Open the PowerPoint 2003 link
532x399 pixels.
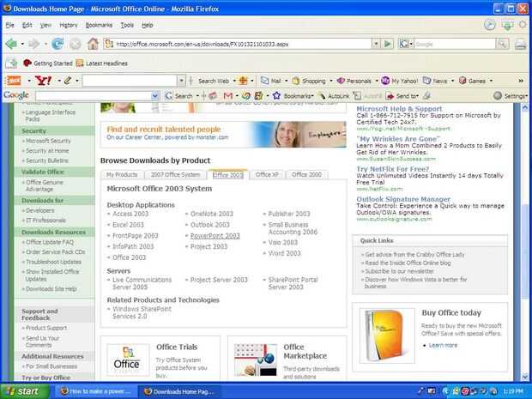click(x=215, y=236)
